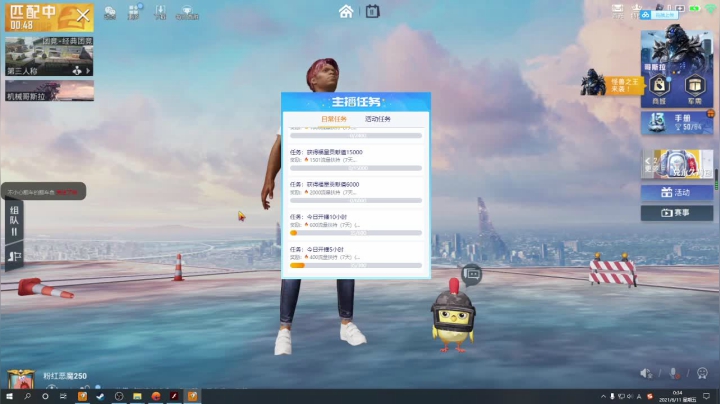Expand mode options arrow beside 第三人称

(x=88, y=71)
